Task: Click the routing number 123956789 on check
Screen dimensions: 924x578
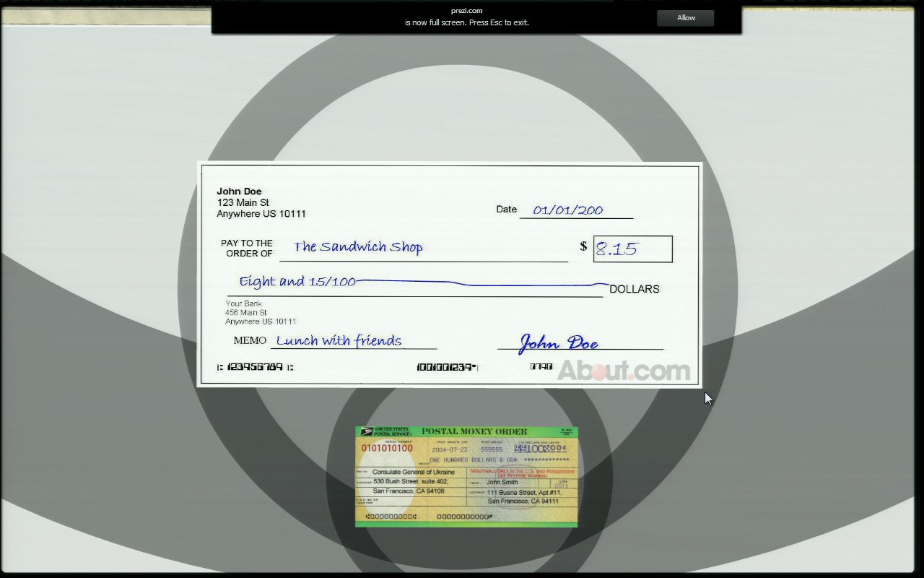Action: [x=255, y=367]
